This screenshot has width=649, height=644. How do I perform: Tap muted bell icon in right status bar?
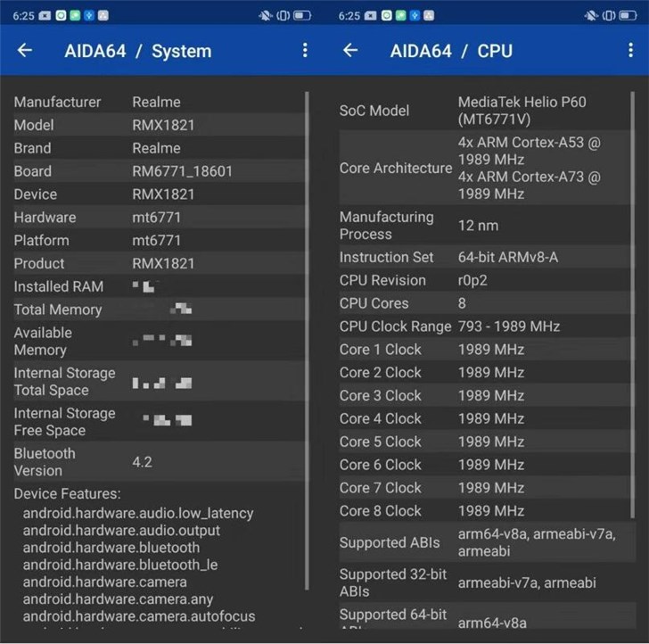(x=591, y=16)
